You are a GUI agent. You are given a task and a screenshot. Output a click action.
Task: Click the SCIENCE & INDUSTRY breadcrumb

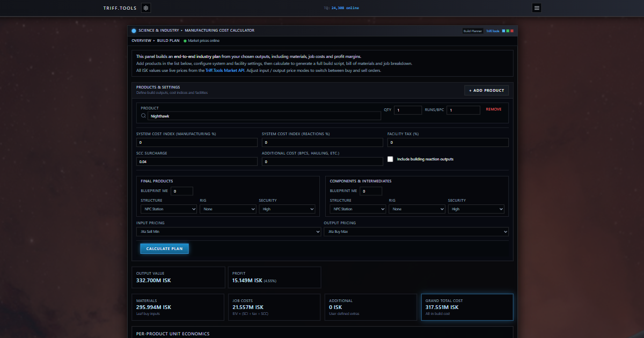tap(159, 31)
